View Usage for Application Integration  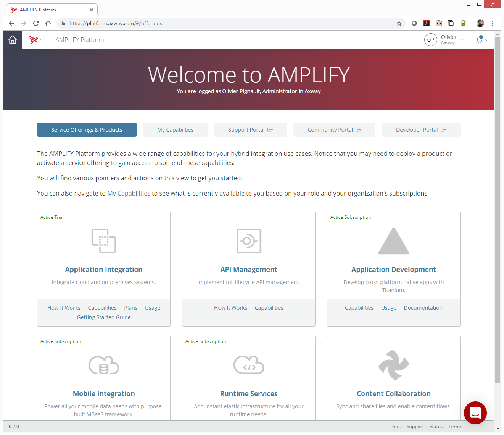click(153, 308)
